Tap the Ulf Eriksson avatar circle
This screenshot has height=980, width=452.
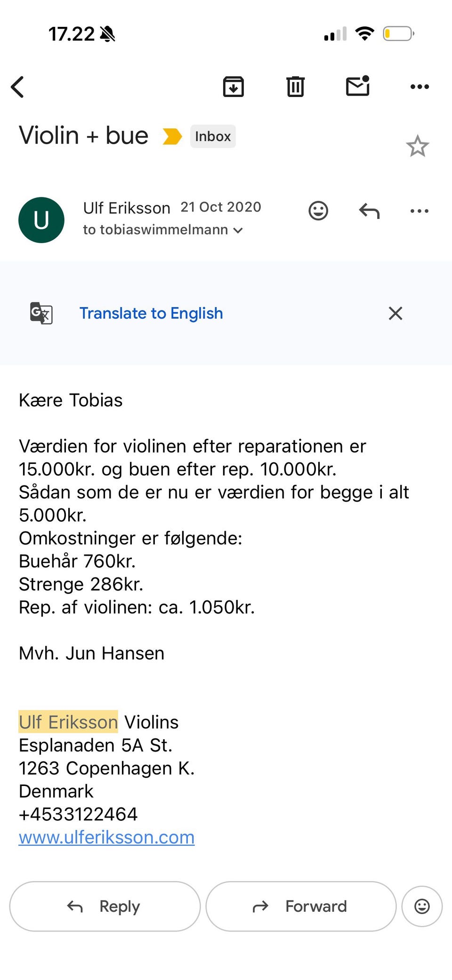pos(41,220)
